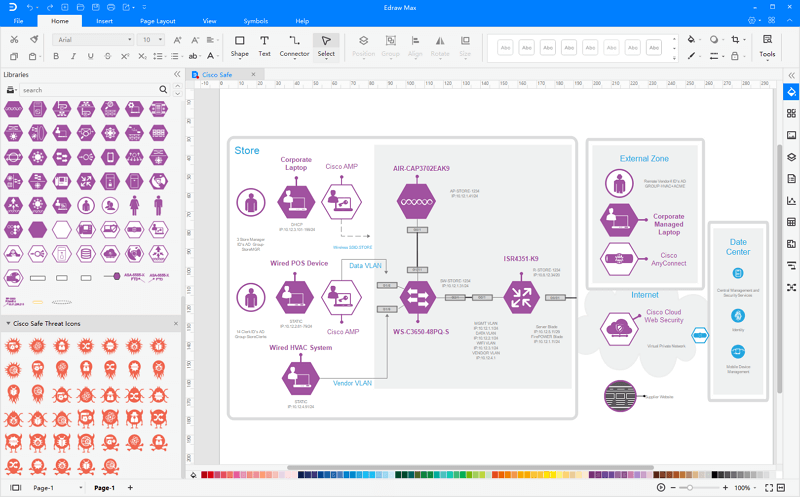The width and height of the screenshot is (800, 497).
Task: Click the Save icon in title bar
Action: click(95, 7)
